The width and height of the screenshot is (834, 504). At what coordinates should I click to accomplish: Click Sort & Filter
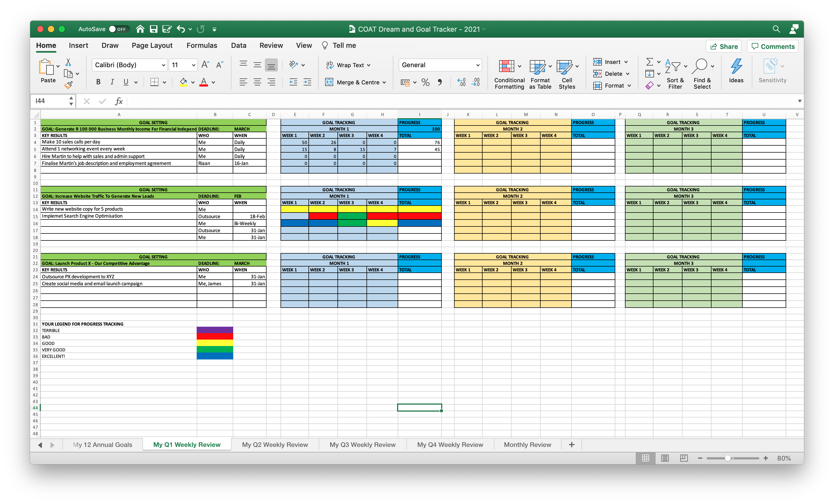[x=675, y=74]
